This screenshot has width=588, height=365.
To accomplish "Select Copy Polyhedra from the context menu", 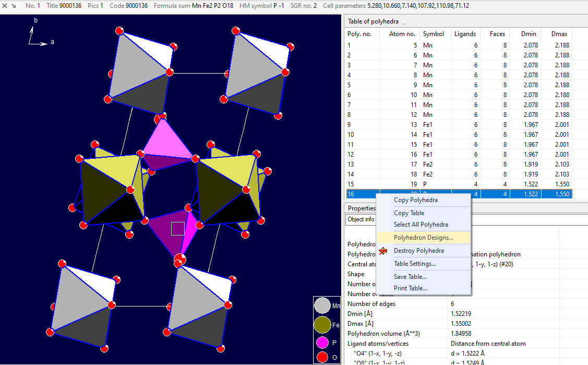I will [416, 200].
